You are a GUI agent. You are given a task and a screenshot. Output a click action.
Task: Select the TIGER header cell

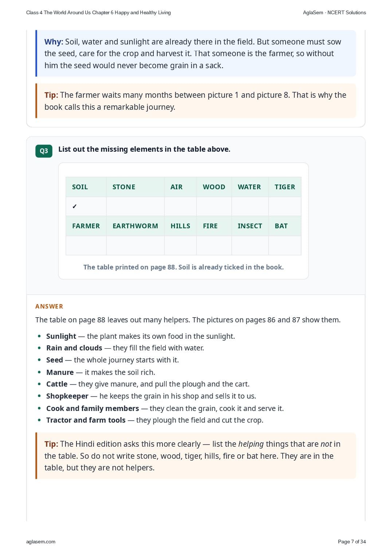pyautogui.click(x=285, y=187)
